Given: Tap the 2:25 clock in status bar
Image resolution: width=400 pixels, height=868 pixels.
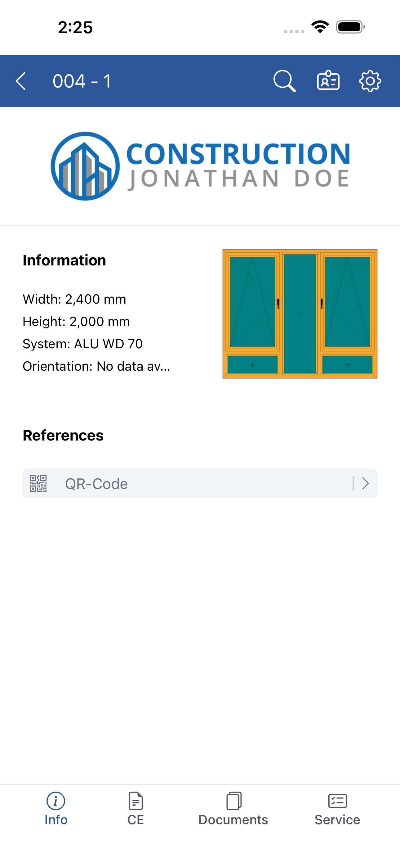Looking at the screenshot, I should click(x=75, y=27).
